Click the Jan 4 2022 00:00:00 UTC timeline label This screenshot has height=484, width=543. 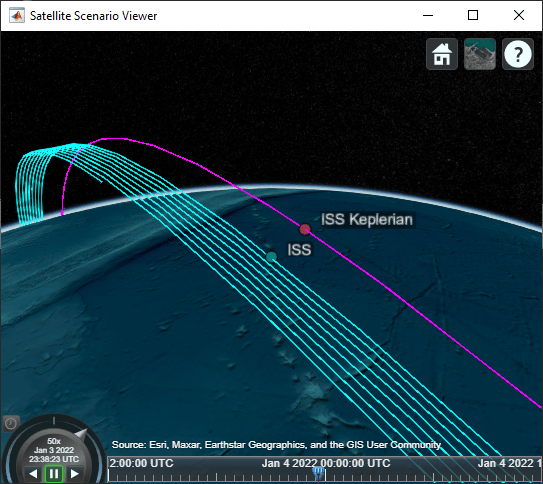pos(326,463)
